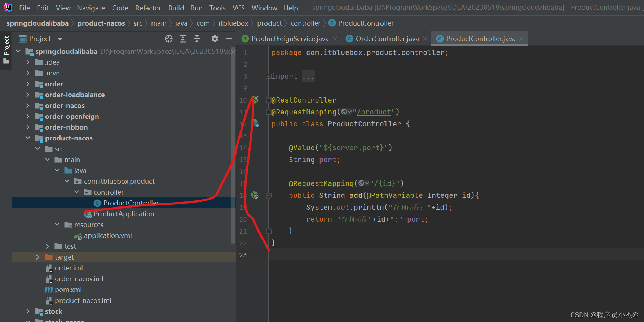This screenshot has height=322, width=644.
Task: Collapse the add method fold marker line 18
Action: (x=268, y=195)
